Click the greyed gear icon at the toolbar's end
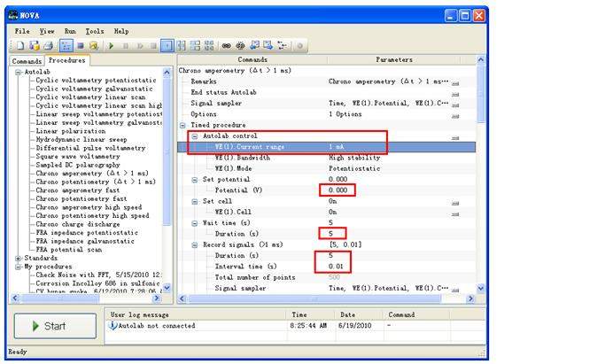The image size is (605, 364). [299, 46]
